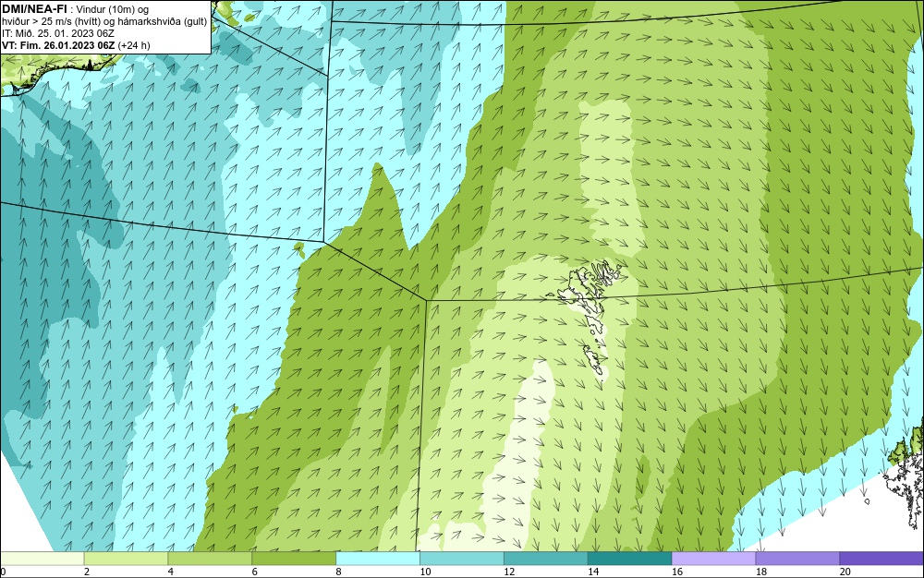Click the 18–20 m/s purple swatch
Screen dimensions: 924x578
(797, 559)
